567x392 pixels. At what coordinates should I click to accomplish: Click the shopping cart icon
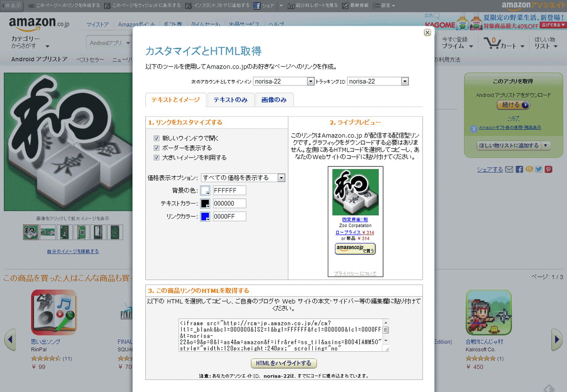492,43
